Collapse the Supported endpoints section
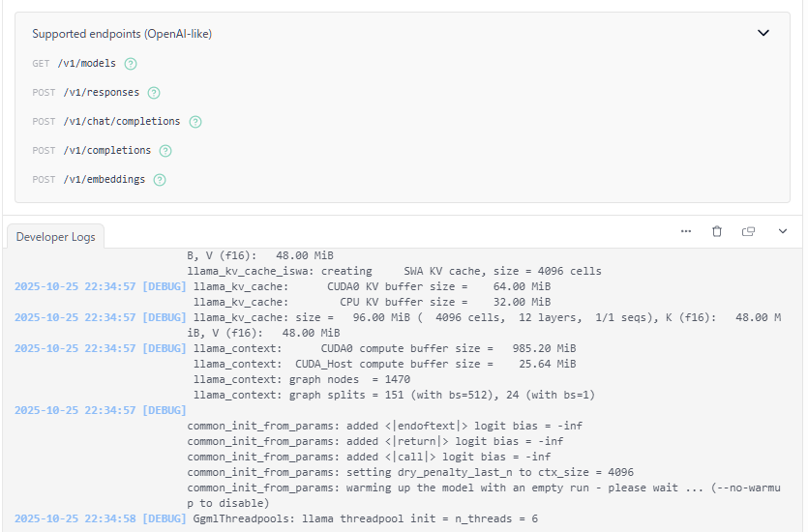Viewport: 808px width, 532px height. click(763, 33)
